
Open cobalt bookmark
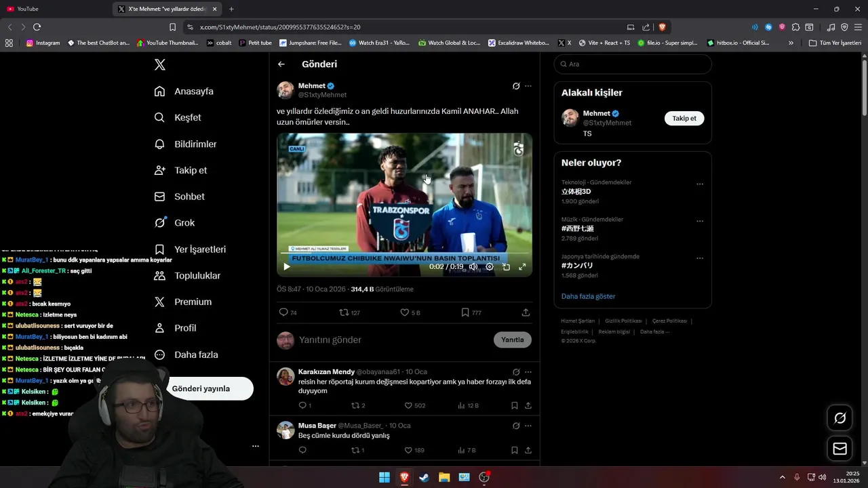219,43
